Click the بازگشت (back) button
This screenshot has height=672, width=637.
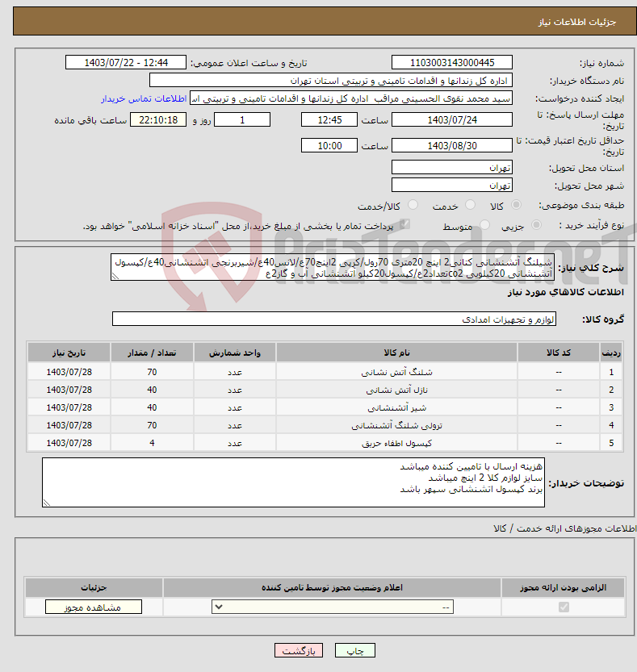(x=299, y=650)
